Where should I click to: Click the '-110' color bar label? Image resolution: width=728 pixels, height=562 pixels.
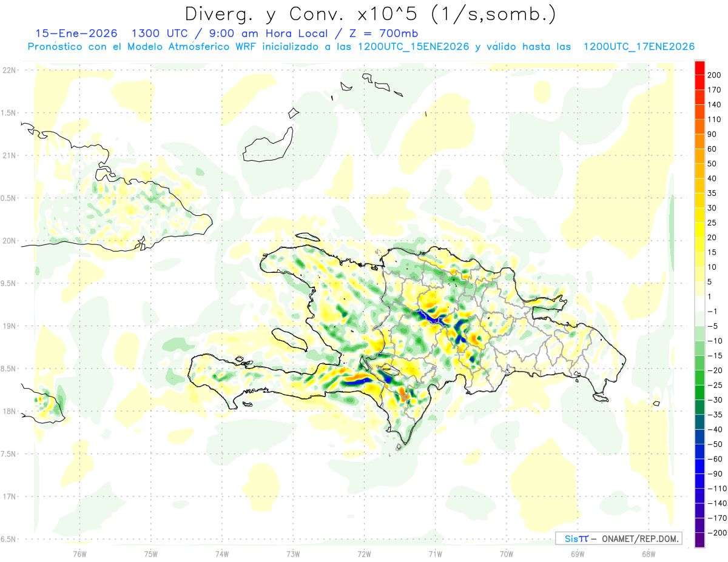point(716,488)
